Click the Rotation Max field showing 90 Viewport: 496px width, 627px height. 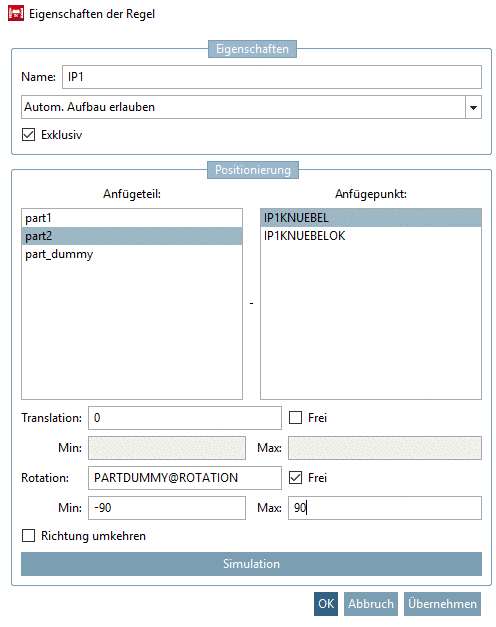pyautogui.click(x=385, y=508)
